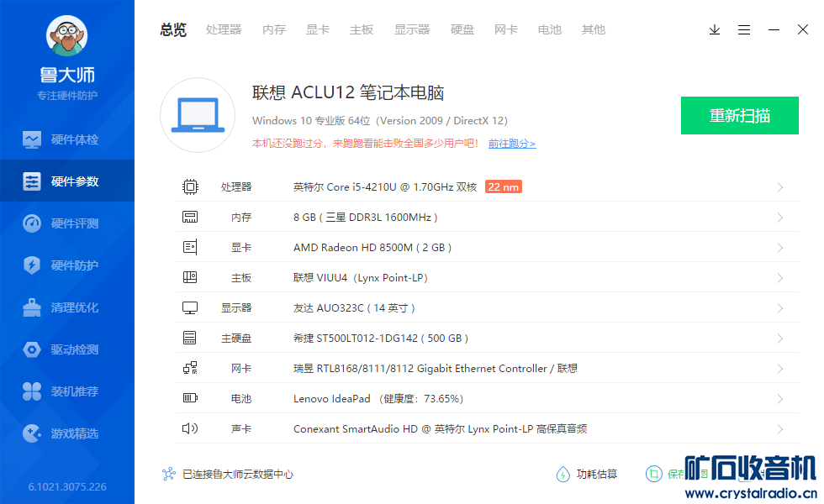Click the memory module icon in 内存 row
The height and width of the screenshot is (504, 824).
pyautogui.click(x=190, y=218)
